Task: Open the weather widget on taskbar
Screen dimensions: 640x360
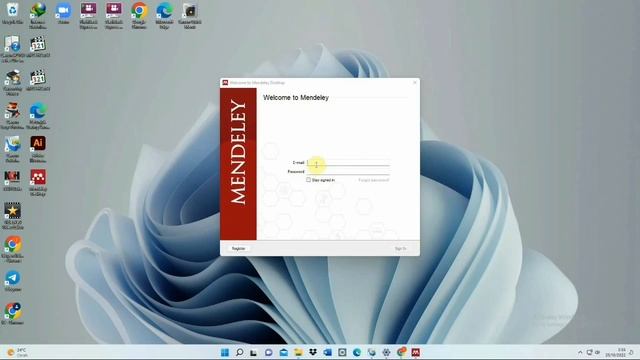Action: coord(18,352)
